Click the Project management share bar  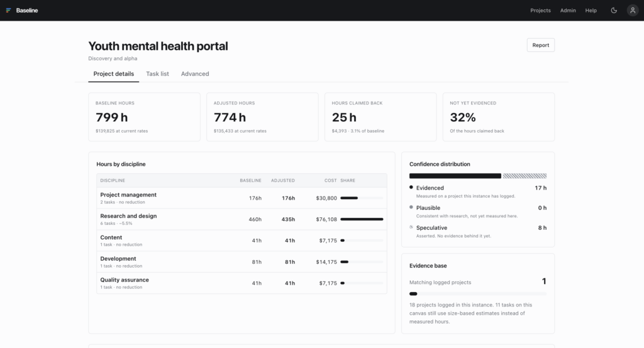click(362, 198)
